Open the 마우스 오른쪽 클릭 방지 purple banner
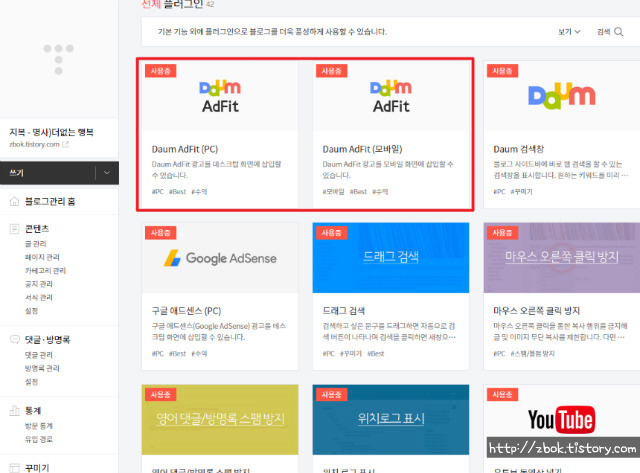Image resolution: width=640 pixels, height=473 pixels. (x=562, y=258)
